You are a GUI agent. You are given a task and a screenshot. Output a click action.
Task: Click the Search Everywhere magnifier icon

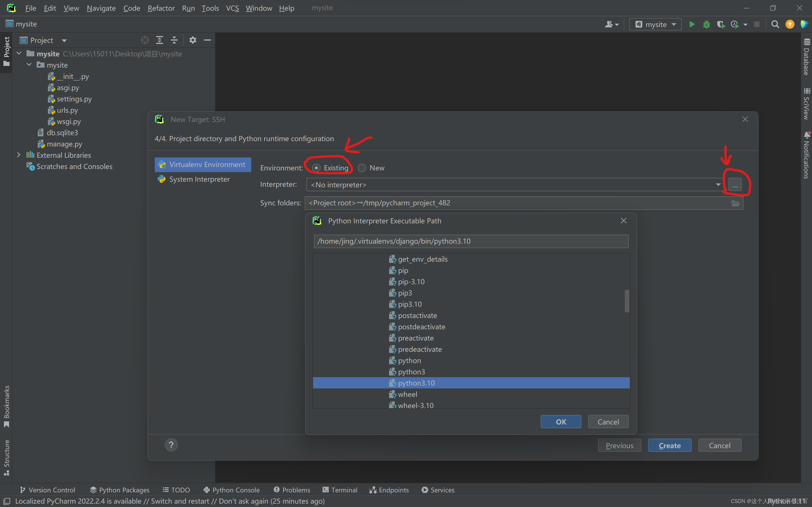(775, 24)
